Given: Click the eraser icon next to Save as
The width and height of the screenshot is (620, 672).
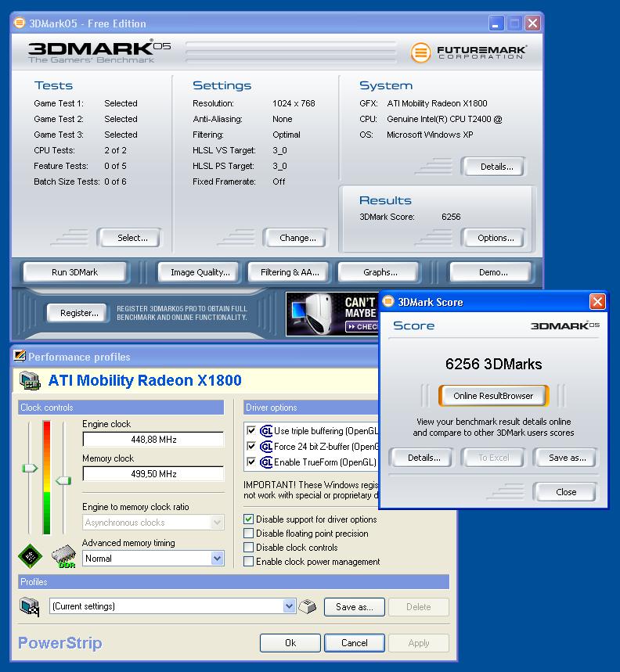Looking at the screenshot, I should (x=308, y=606).
